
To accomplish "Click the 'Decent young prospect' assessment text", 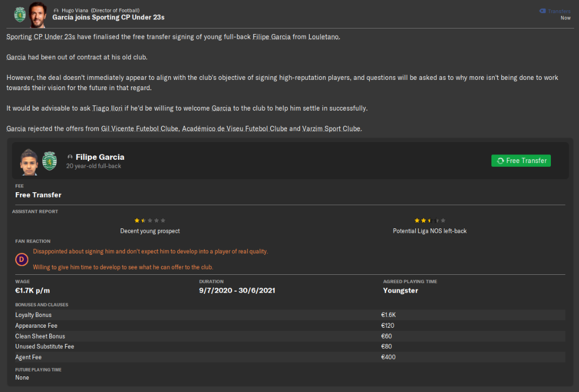I will point(150,231).
